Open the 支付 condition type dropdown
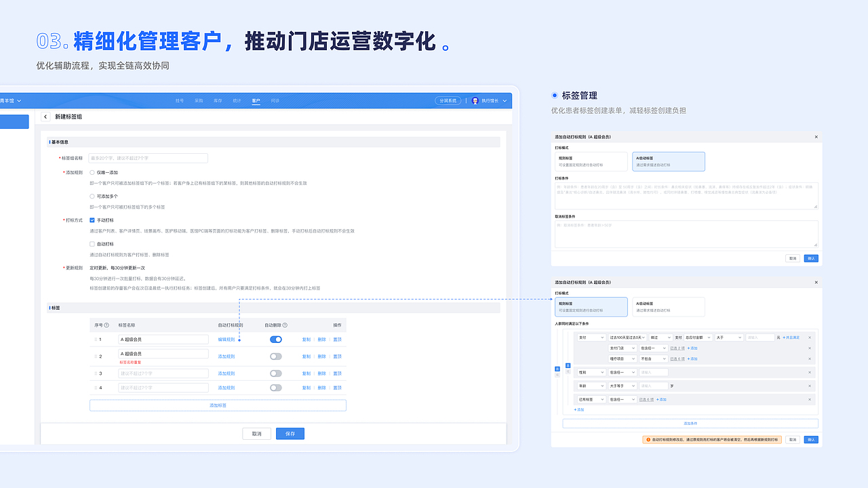This screenshot has width=868, height=488. 591,338
